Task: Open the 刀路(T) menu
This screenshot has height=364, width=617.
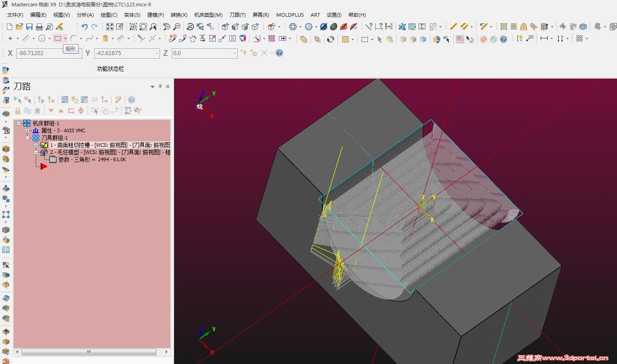Action: click(238, 15)
